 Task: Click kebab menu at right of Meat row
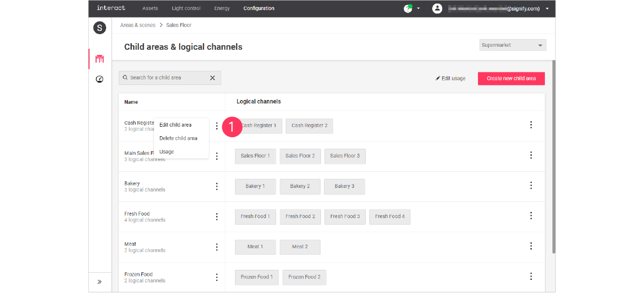coord(531,246)
